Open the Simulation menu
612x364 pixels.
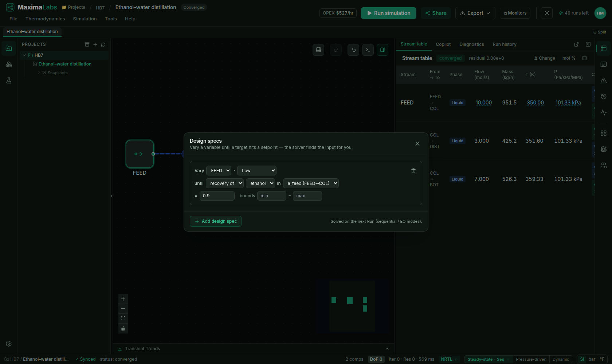click(85, 19)
